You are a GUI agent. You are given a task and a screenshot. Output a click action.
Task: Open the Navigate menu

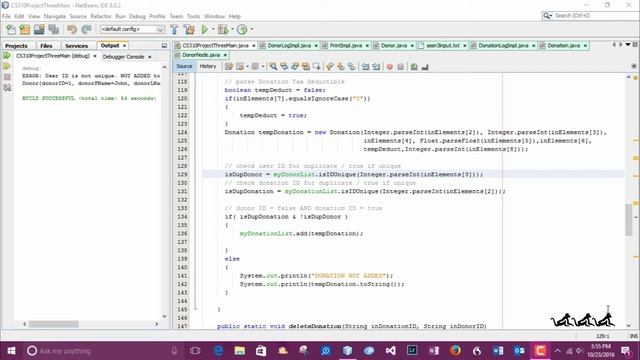pos(55,16)
